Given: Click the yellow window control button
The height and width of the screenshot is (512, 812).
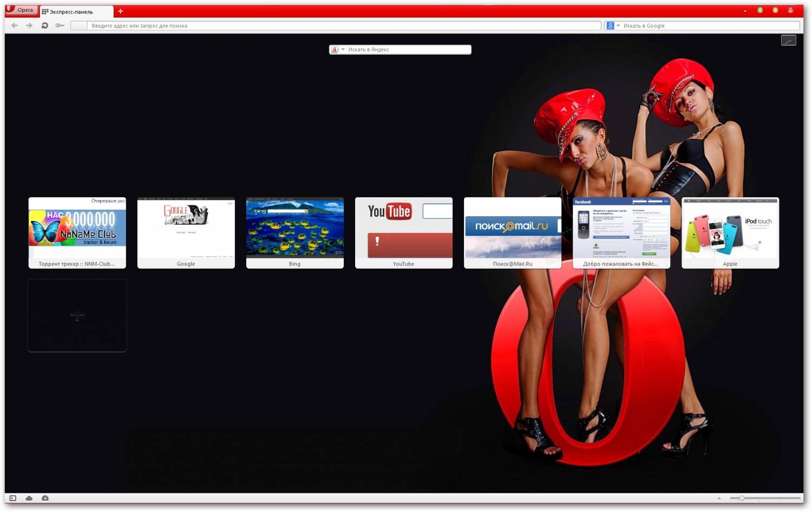Looking at the screenshot, I should (775, 10).
